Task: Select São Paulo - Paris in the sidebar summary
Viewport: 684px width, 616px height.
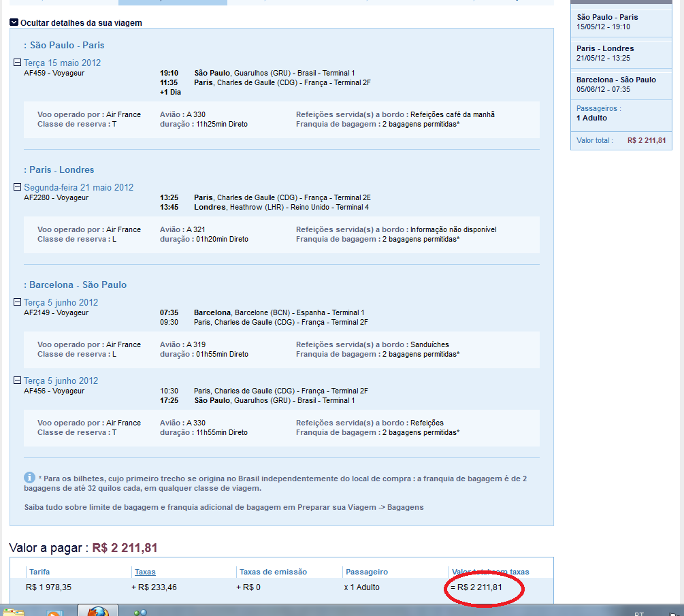Action: tap(606, 17)
